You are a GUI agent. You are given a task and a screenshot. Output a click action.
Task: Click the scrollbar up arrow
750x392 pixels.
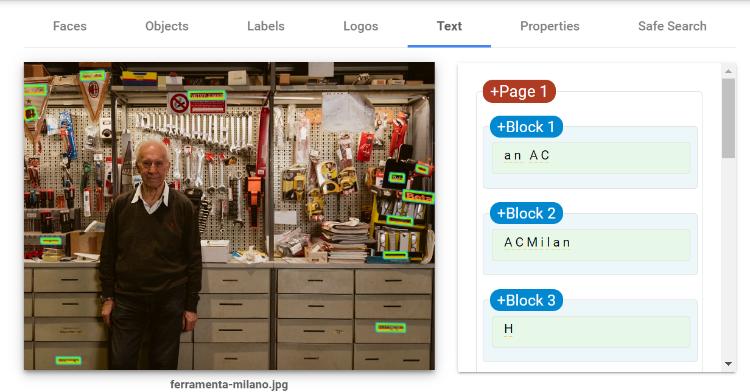728,71
